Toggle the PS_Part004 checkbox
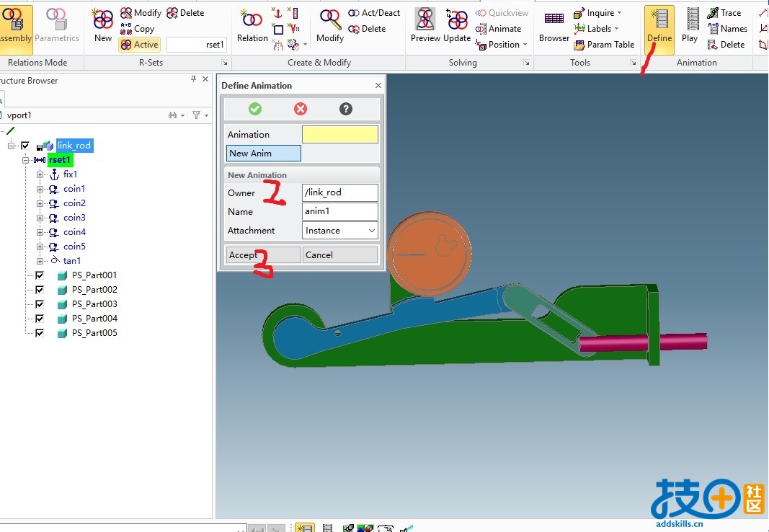The height and width of the screenshot is (532, 769). [40, 319]
